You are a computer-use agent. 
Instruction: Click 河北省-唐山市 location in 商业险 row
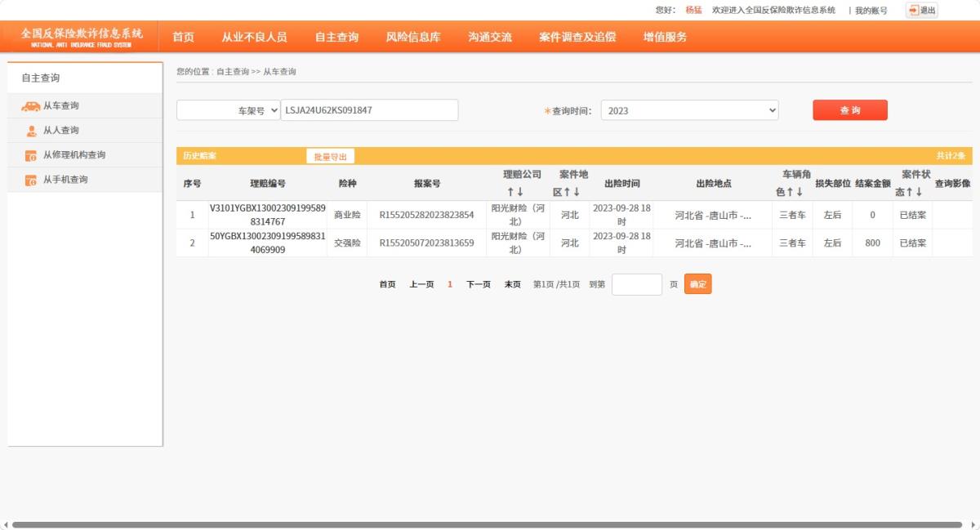click(713, 215)
